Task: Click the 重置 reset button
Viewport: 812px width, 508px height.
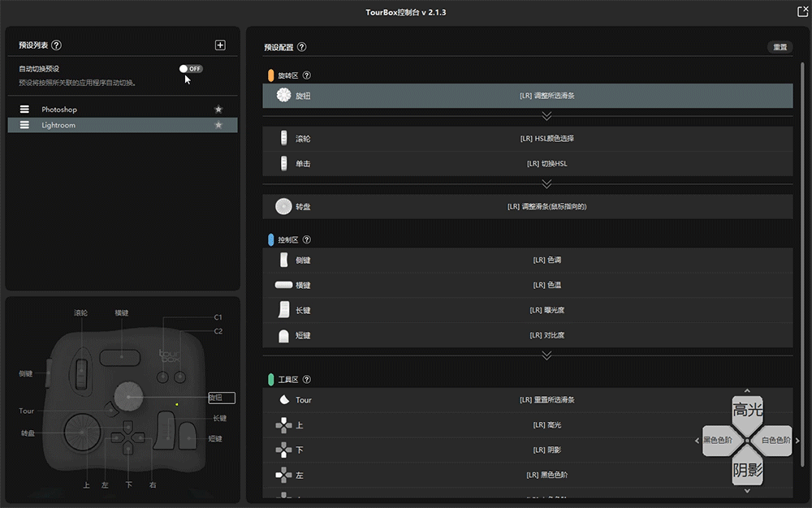Action: (x=780, y=47)
